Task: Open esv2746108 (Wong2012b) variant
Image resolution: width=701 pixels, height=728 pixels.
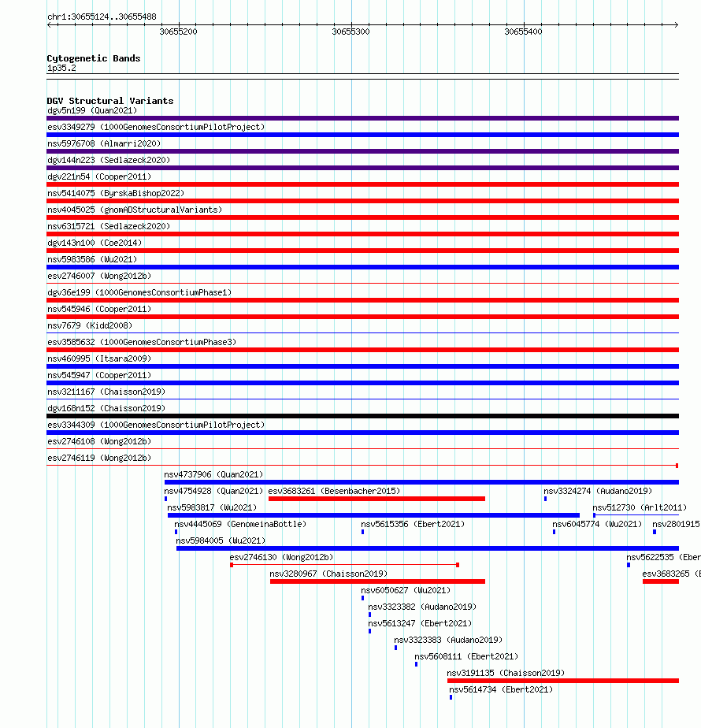Action: [x=99, y=441]
